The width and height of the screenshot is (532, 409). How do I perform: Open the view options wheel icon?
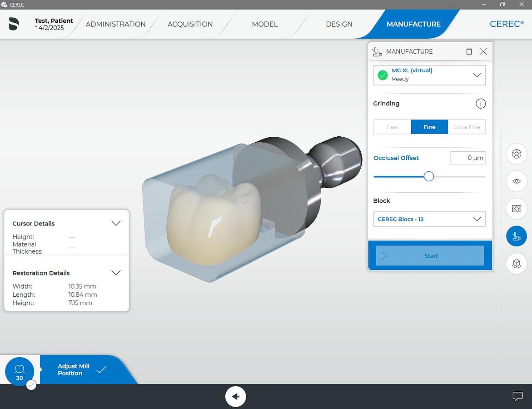[x=516, y=154]
